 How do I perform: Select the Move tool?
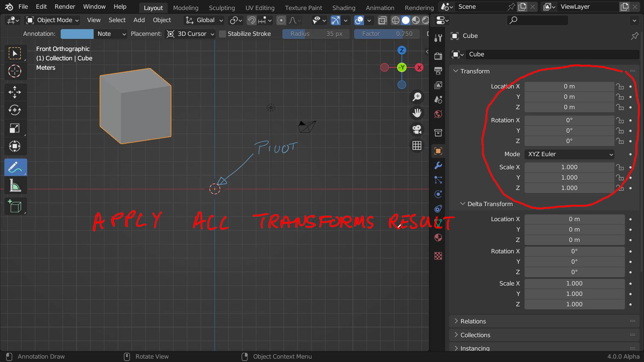[15, 93]
